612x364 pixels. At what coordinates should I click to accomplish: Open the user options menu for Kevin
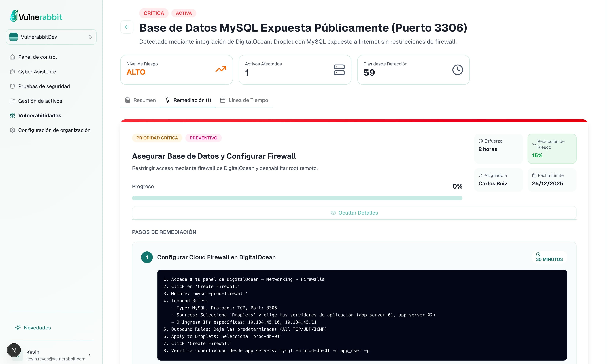point(89,355)
